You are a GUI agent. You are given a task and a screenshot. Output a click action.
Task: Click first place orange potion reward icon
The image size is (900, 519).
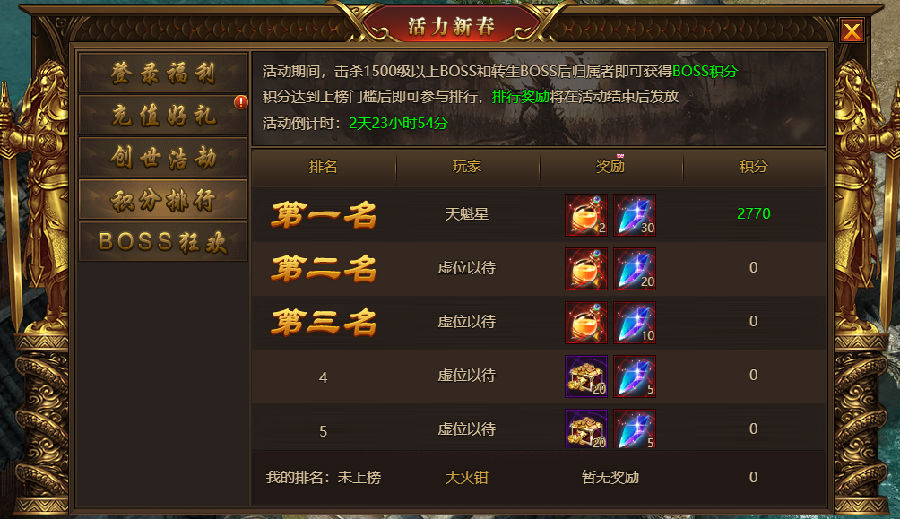point(586,215)
